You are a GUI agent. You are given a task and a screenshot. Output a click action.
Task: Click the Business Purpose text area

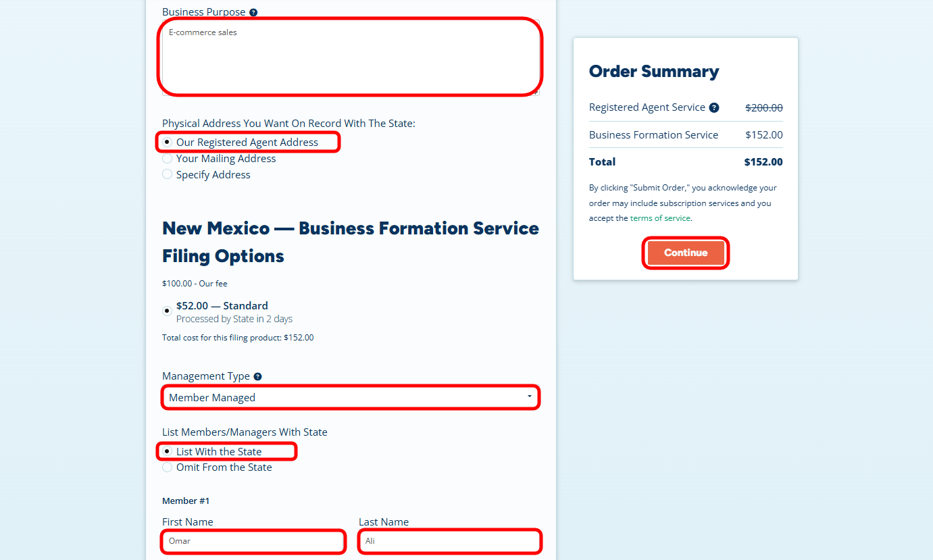click(x=350, y=57)
